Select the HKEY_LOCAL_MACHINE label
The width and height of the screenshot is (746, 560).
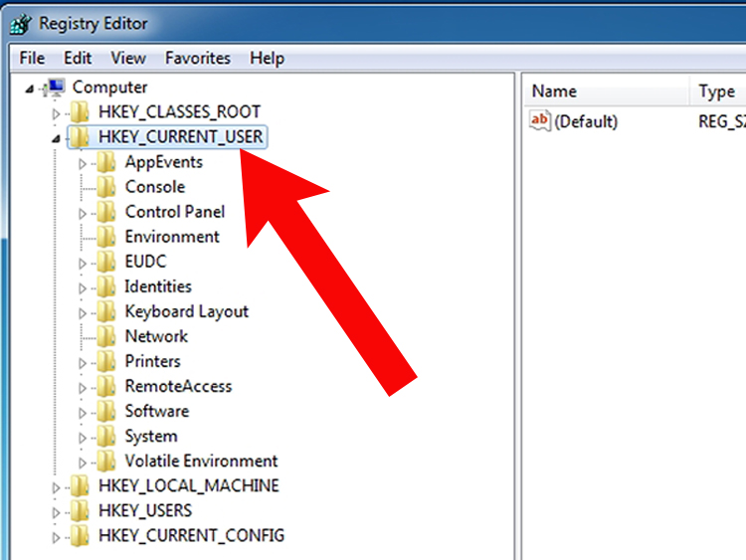(188, 485)
